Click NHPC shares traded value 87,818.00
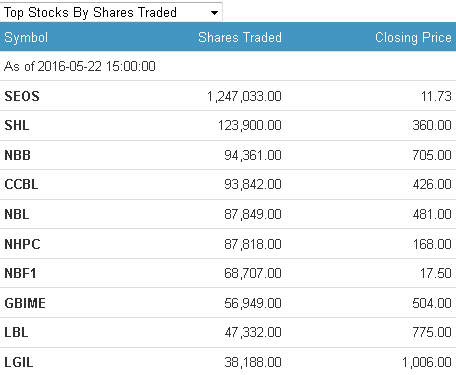Image resolution: width=456 pixels, height=375 pixels. pos(253,244)
